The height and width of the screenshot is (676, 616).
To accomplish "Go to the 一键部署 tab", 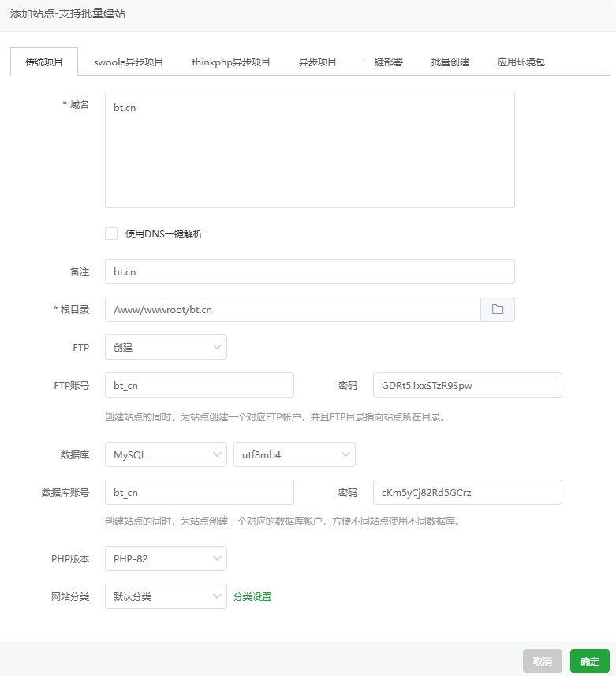I will pyautogui.click(x=383, y=62).
